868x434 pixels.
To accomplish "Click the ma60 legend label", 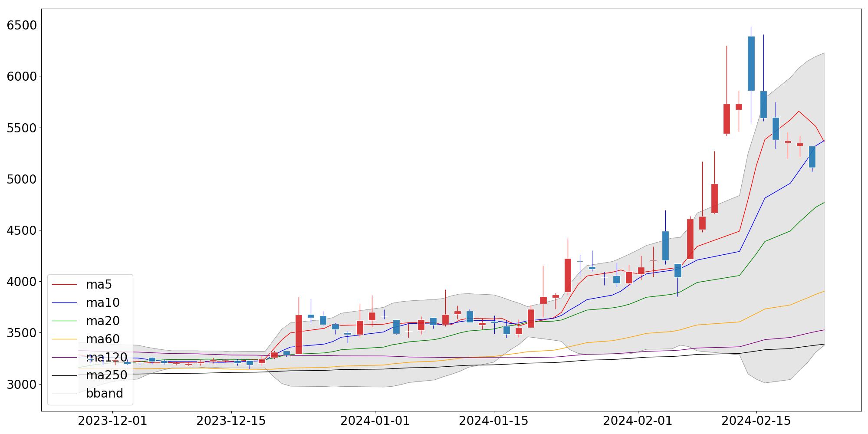I will coord(103,339).
